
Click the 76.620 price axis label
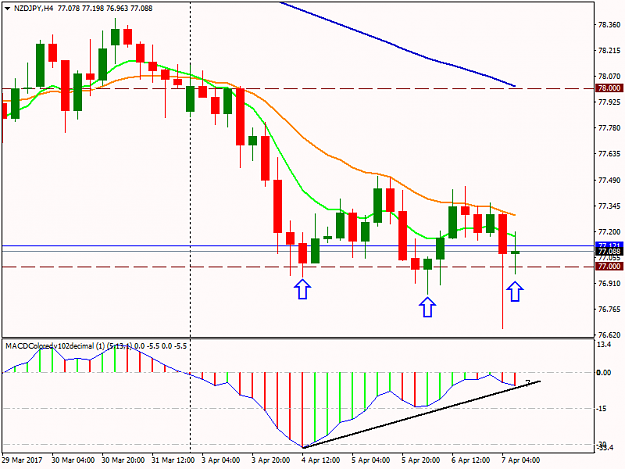coord(609,335)
